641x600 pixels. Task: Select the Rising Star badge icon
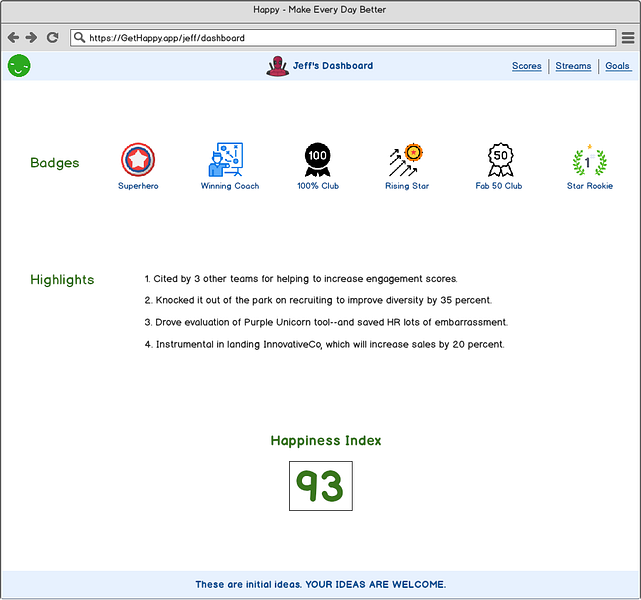tap(406, 159)
